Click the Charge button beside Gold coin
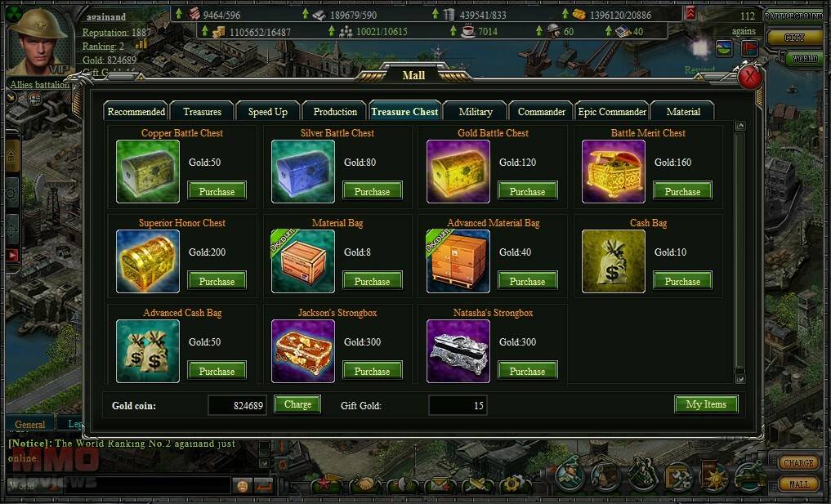 coord(297,404)
